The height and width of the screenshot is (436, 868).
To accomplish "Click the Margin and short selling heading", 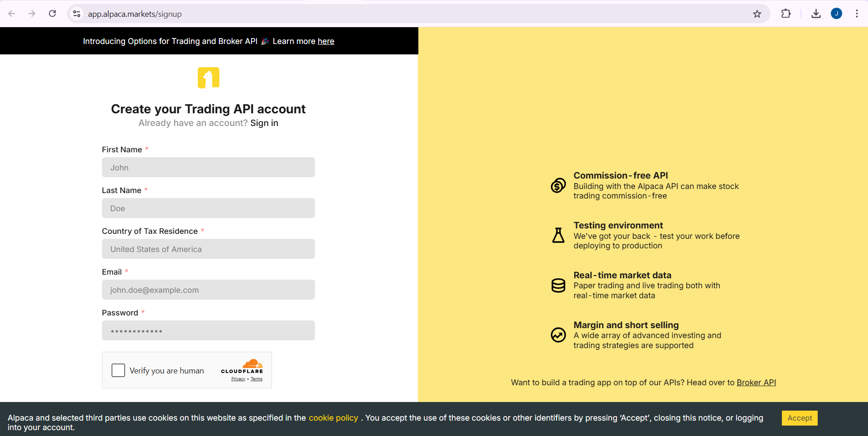I will 626,325.
